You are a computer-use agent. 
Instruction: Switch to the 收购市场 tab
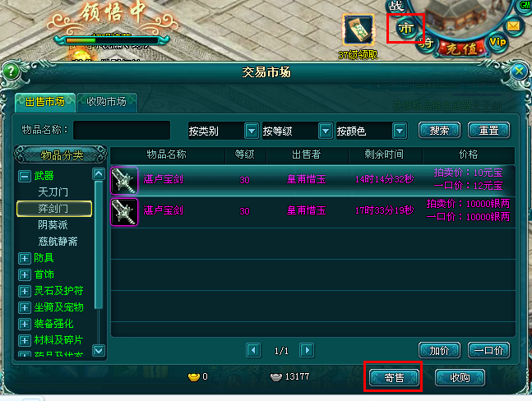[x=107, y=102]
